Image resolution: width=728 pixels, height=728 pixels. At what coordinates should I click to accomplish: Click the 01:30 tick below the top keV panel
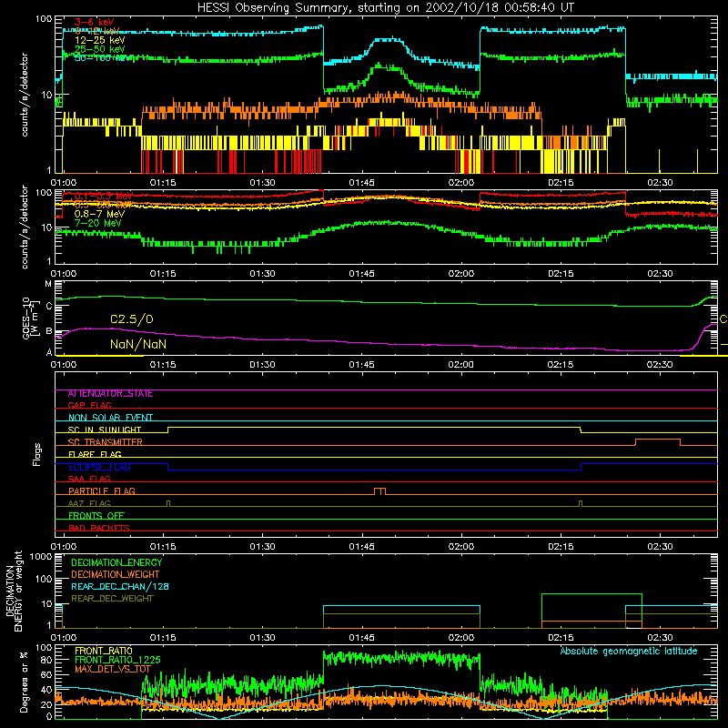click(262, 183)
